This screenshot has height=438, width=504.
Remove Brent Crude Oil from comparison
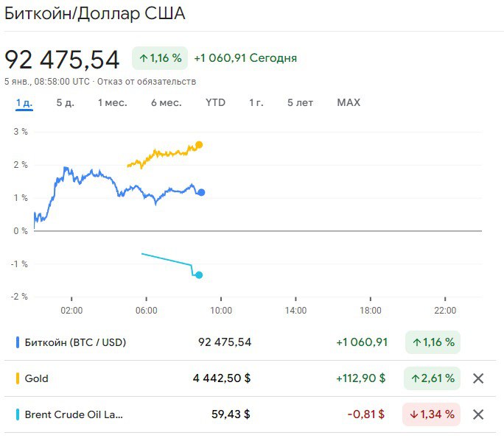478,414
